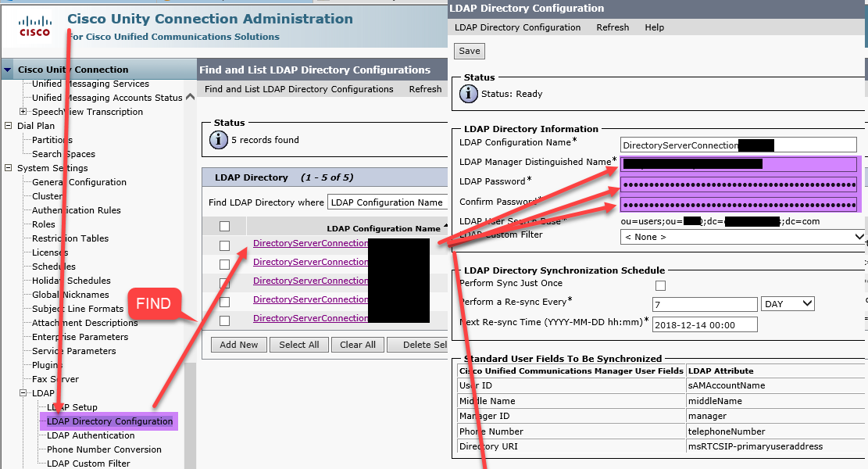This screenshot has width=868, height=469.
Task: Open the first DirectoryServerConnection link
Action: (x=310, y=243)
